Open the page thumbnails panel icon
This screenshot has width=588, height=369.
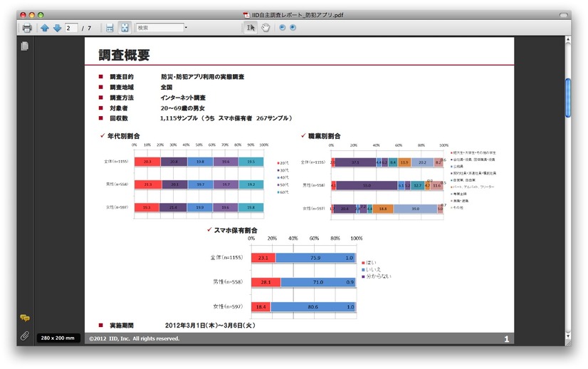[25, 46]
